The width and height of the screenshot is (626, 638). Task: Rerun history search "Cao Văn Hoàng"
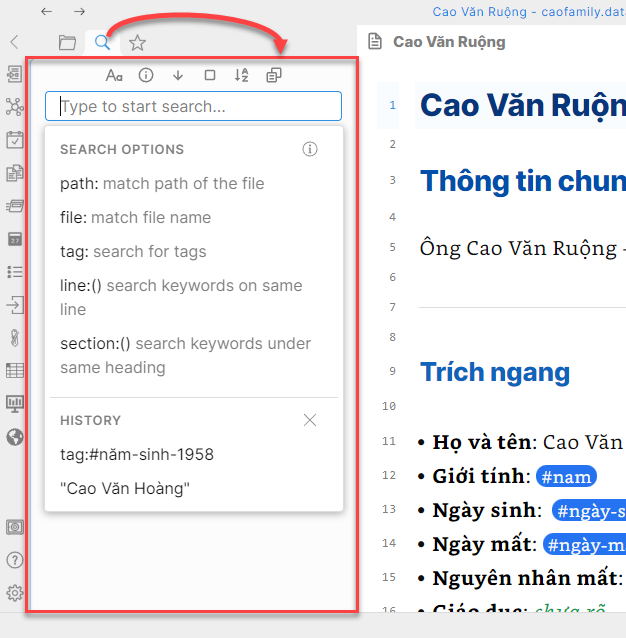point(125,488)
